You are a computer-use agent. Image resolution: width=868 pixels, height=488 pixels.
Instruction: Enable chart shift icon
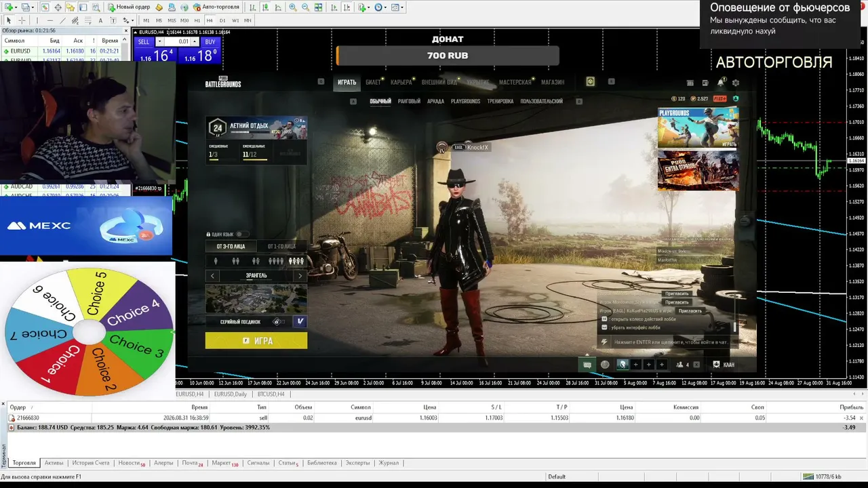click(348, 7)
